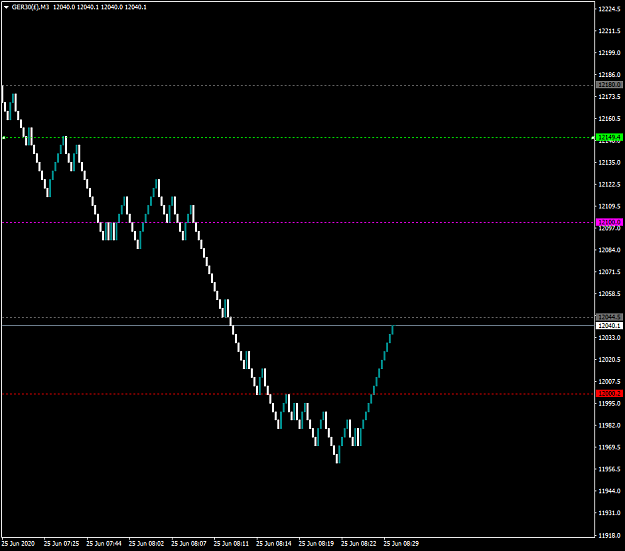Click the 25 Jun 08:29 time label
The image size is (625, 551).
click(401, 543)
